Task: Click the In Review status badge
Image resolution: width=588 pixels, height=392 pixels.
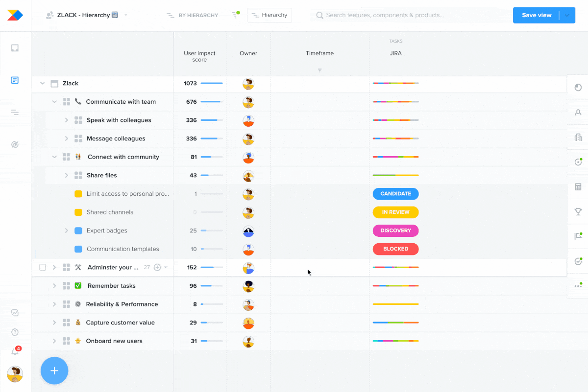Action: pos(396,212)
